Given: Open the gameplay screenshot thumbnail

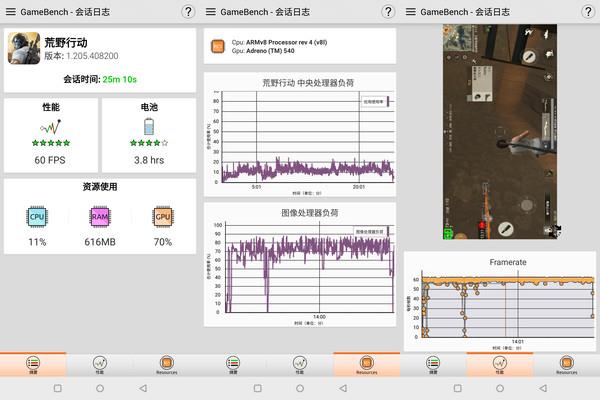Looking at the screenshot, I should tap(500, 132).
